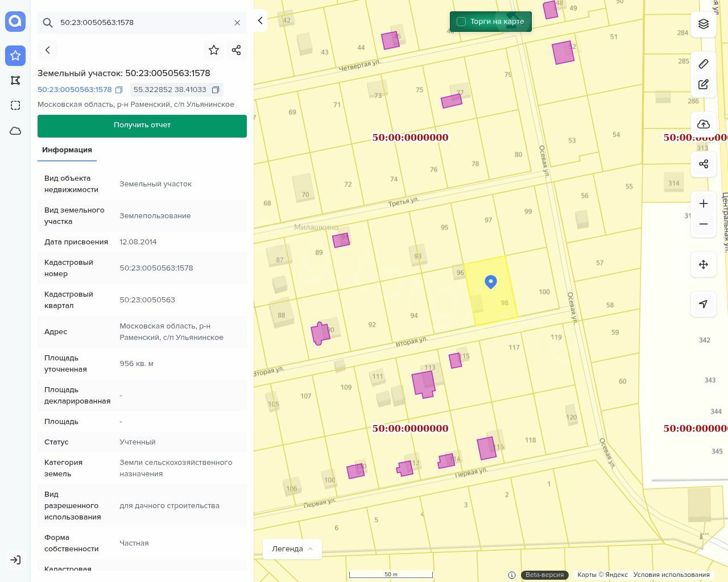Click the cloud upload icon on map

[x=704, y=124]
